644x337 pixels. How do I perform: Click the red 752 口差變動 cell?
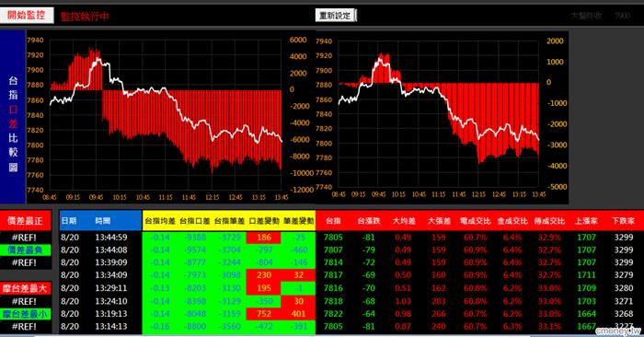[264, 314]
